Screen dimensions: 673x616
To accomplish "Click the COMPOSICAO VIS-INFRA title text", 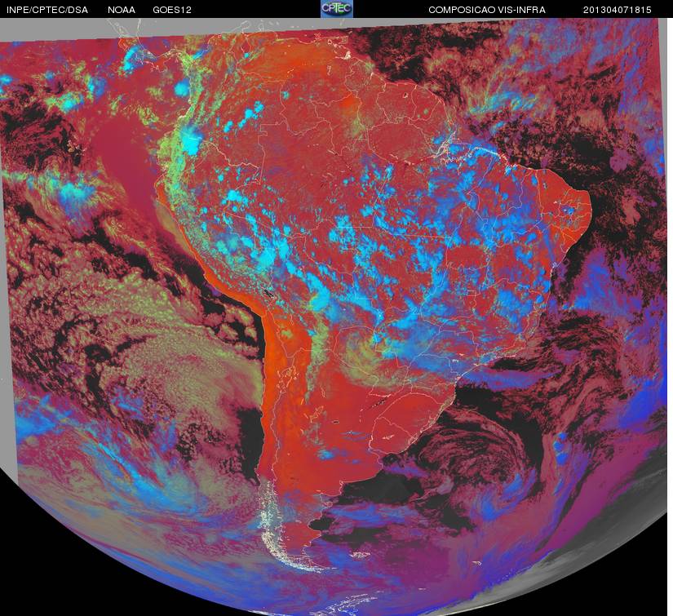I will point(487,10).
